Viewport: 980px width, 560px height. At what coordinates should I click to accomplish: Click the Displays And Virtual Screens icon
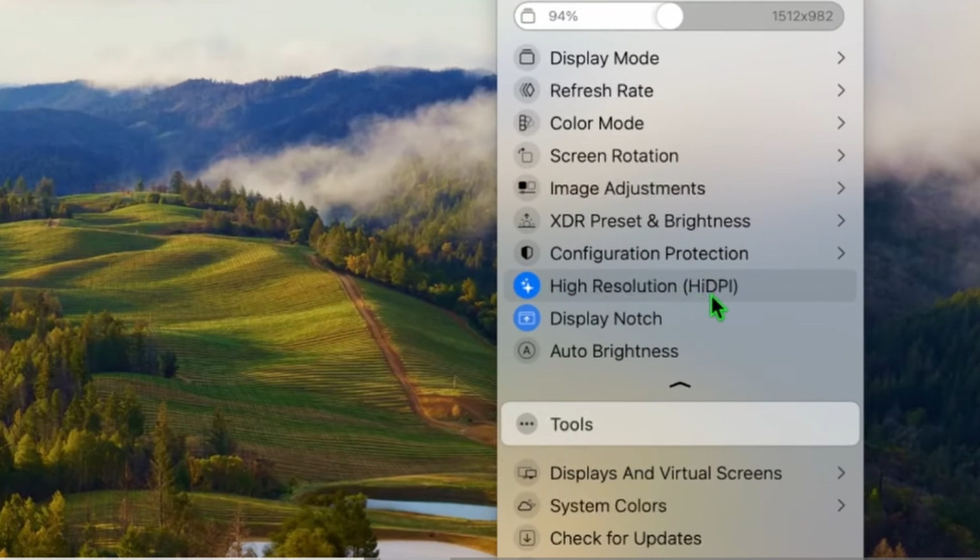click(x=527, y=473)
